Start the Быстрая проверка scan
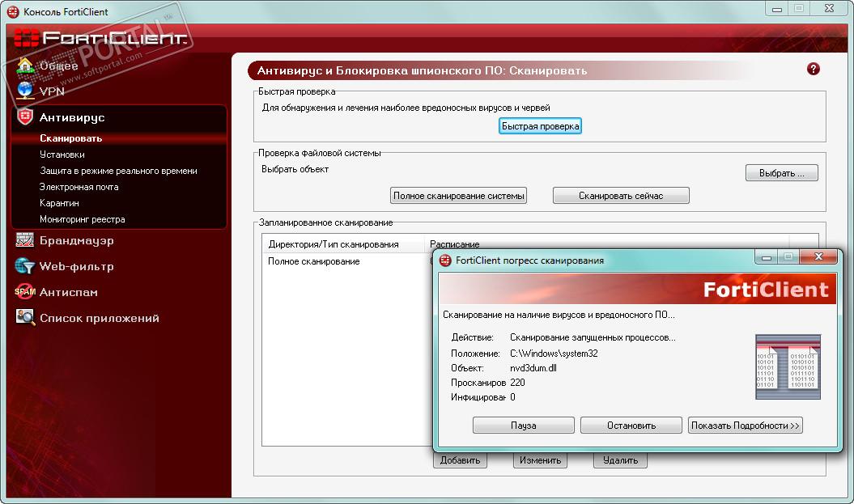 (x=540, y=126)
